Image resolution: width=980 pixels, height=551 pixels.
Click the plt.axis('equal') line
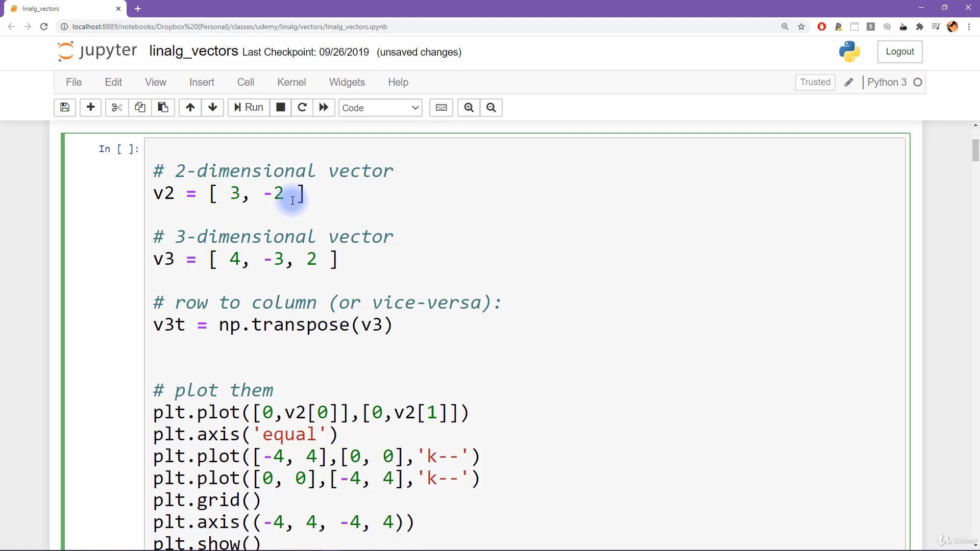[246, 435]
